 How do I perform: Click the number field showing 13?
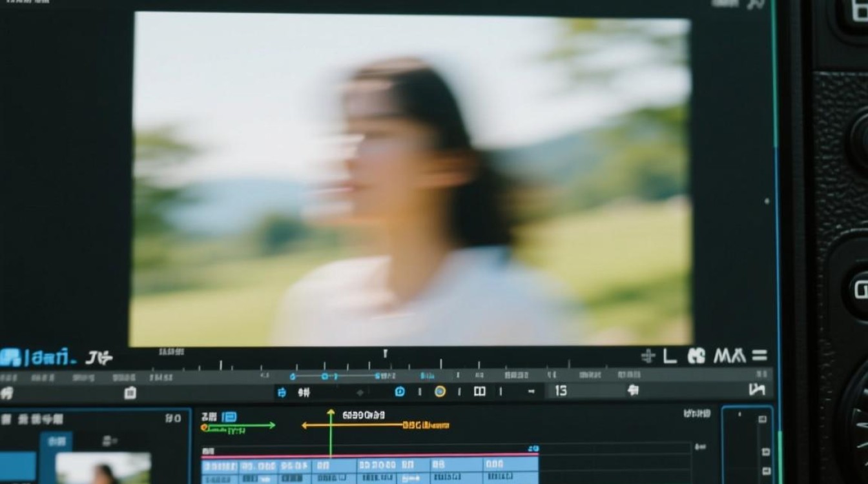[x=560, y=390]
